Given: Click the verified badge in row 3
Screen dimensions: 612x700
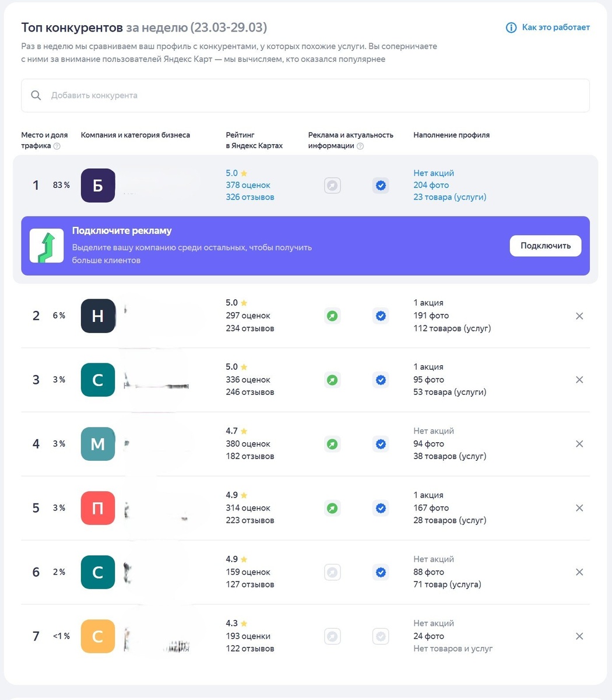Looking at the screenshot, I should (x=381, y=380).
